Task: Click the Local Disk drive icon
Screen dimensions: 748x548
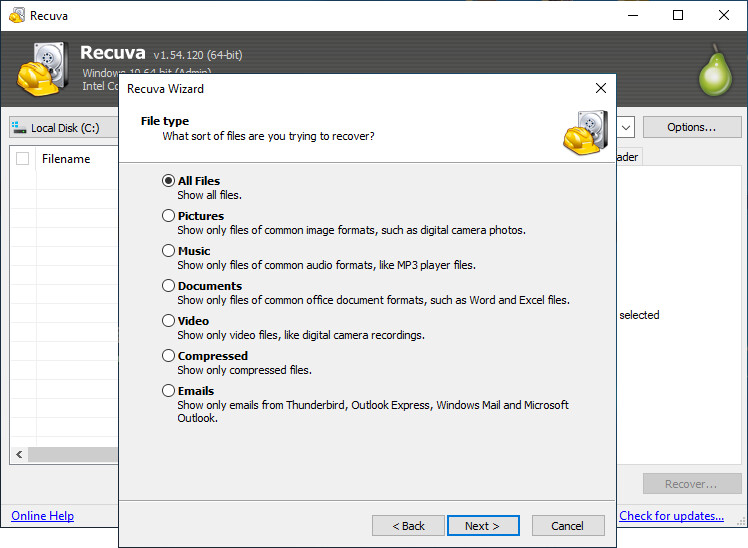Action: point(19,128)
